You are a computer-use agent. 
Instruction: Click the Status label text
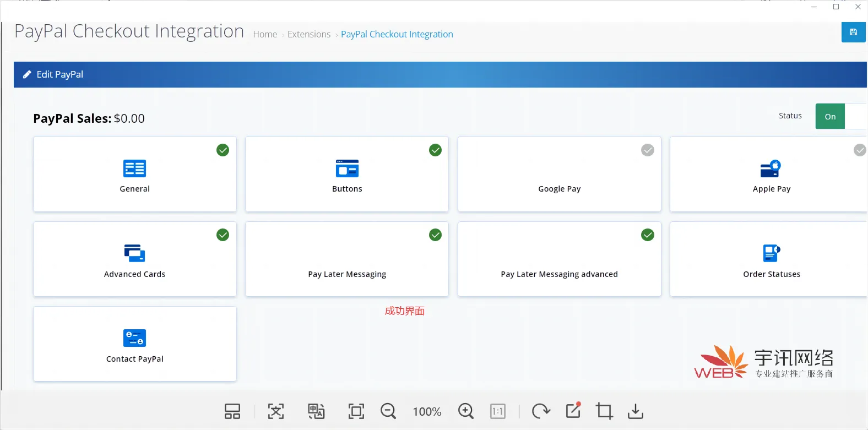click(x=790, y=116)
